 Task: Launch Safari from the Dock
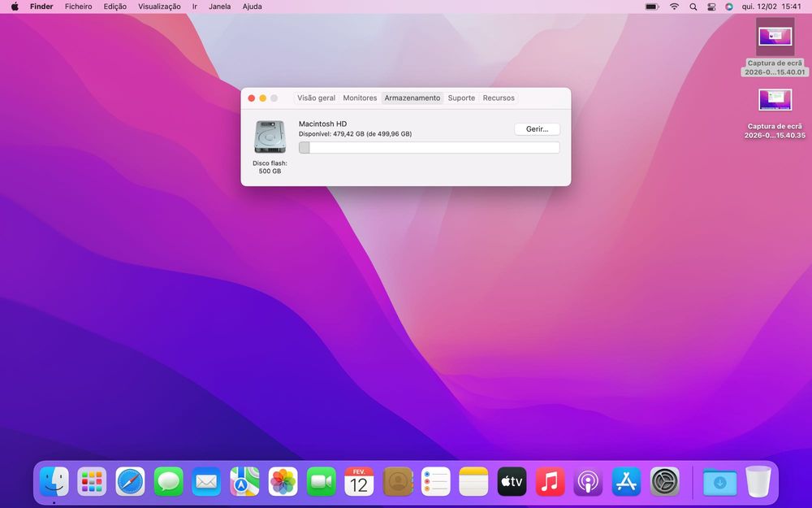click(x=130, y=481)
